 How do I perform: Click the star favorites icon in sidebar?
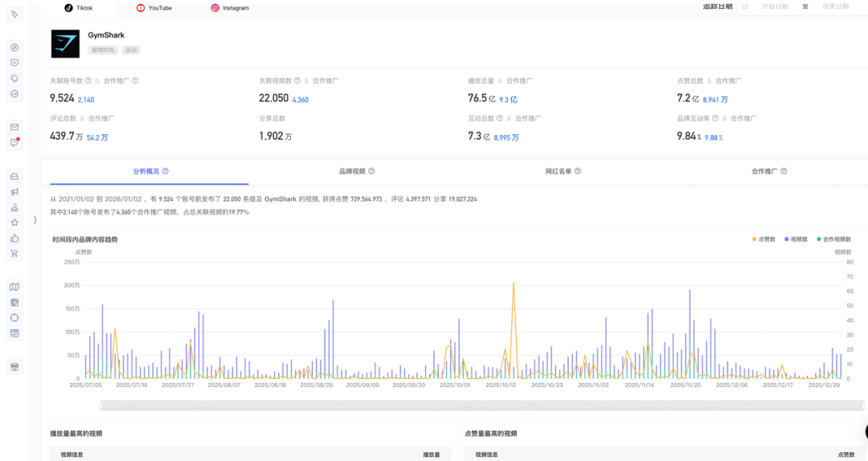tap(14, 222)
